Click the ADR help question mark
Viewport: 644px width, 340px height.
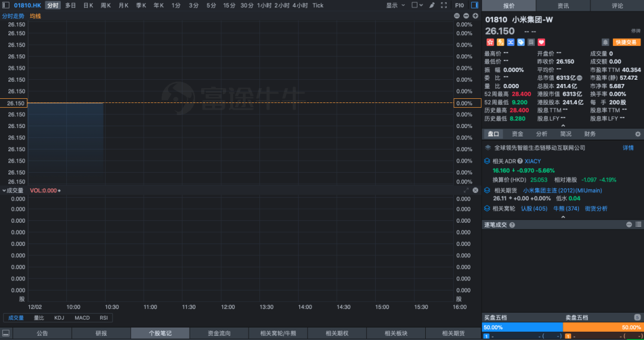[520, 161]
